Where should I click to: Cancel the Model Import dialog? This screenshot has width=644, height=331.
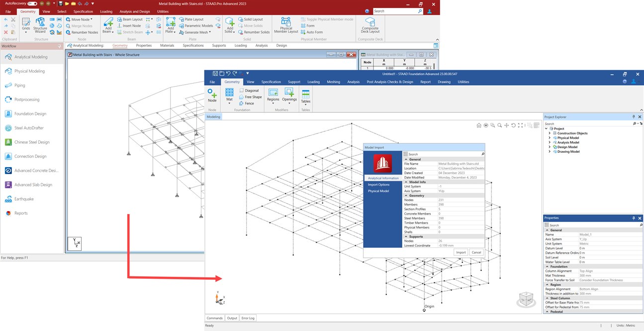(x=476, y=252)
